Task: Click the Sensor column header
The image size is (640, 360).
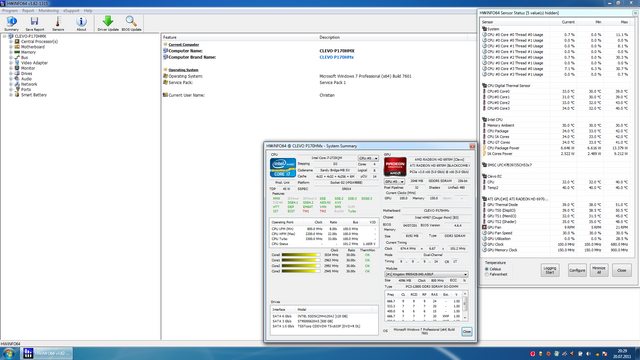Action: 487,22
